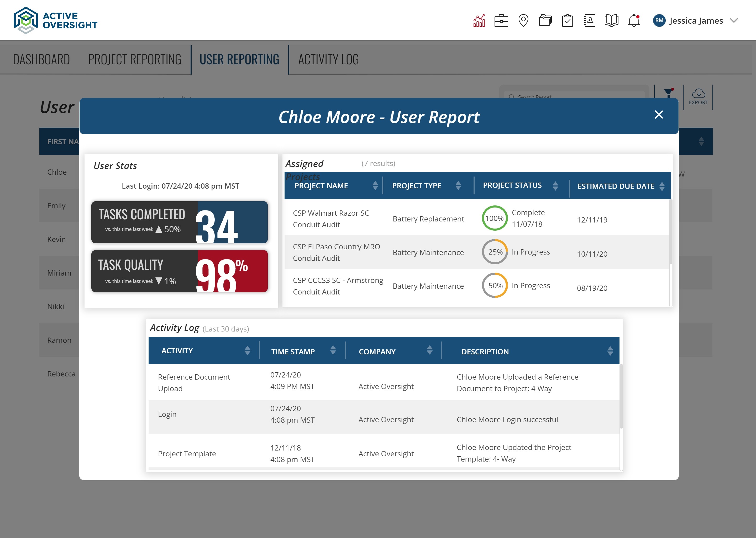Image resolution: width=756 pixels, height=538 pixels.
Task: Close the Chloe Moore User Report dialog
Action: pyautogui.click(x=659, y=115)
